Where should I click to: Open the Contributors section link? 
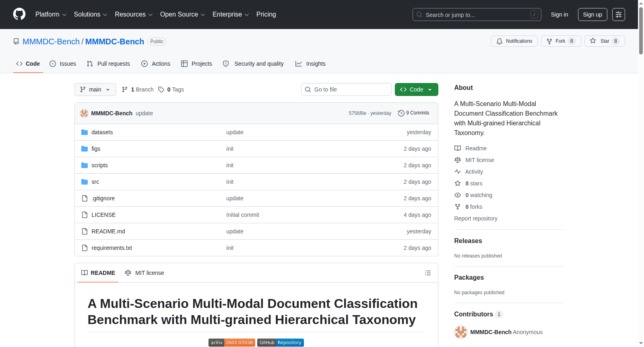click(x=479, y=314)
